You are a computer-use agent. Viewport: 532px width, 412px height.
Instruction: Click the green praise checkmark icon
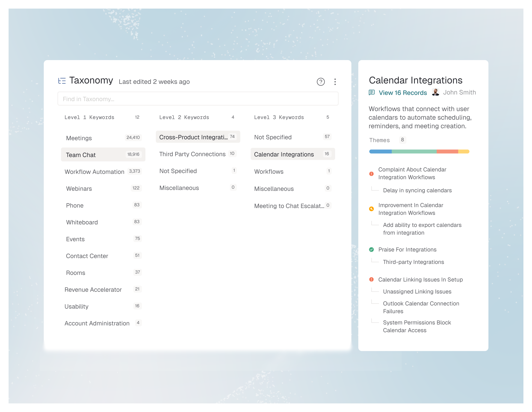coord(371,249)
